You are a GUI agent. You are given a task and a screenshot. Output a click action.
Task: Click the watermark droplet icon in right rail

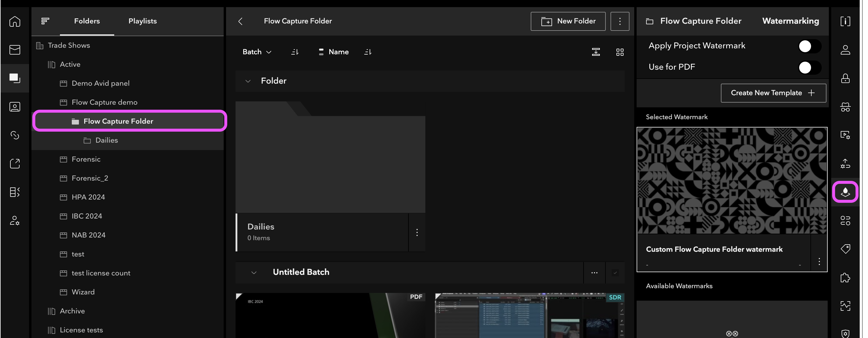[x=845, y=192]
